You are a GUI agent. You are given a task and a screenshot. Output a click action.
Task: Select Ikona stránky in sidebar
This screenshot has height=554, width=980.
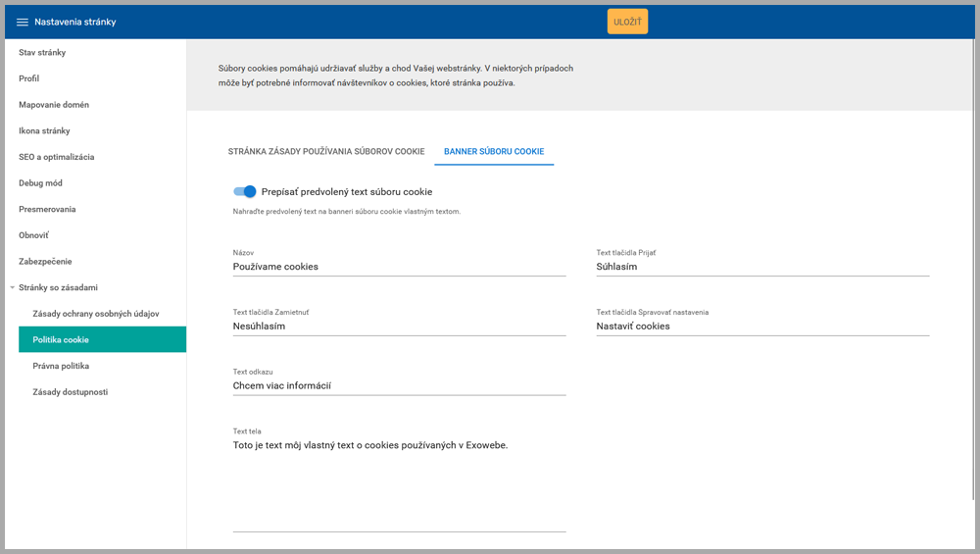click(44, 130)
